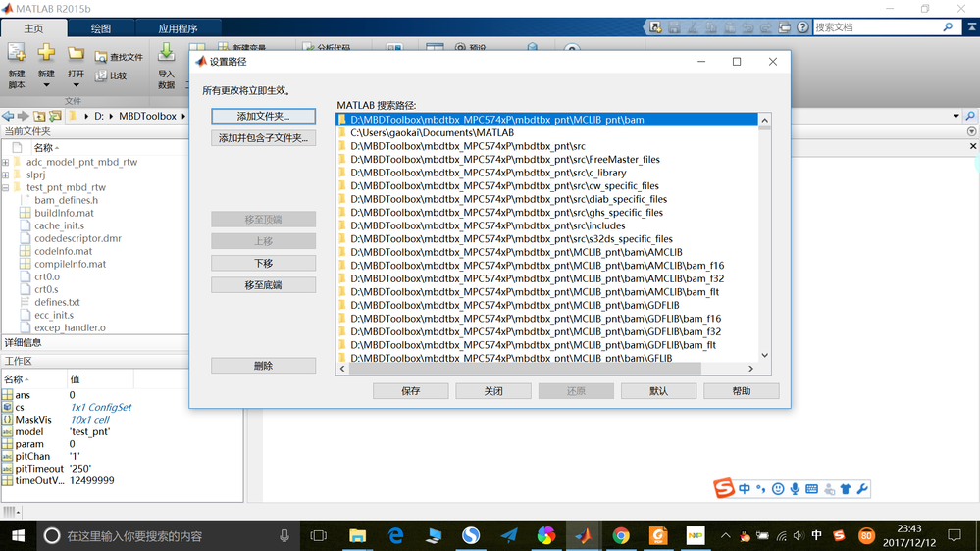Open the address bar history dropdown arrow
Viewport: 980px width, 551px height.
(x=956, y=116)
